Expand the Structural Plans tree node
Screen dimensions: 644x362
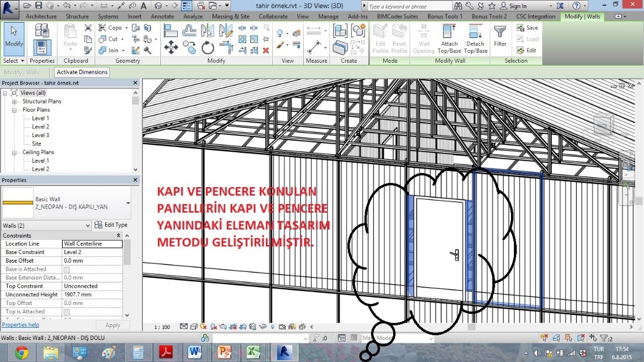click(15, 102)
